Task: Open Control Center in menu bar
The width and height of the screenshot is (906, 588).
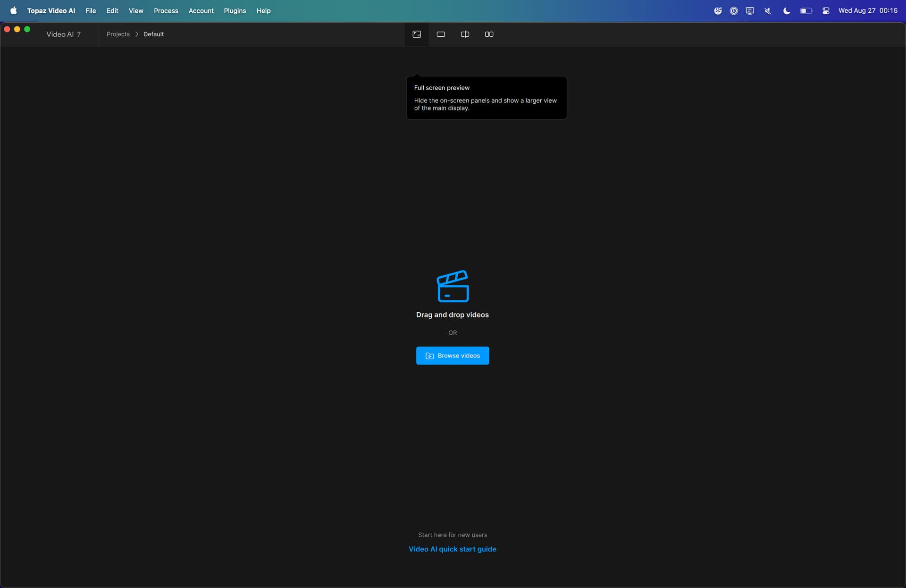Action: pos(826,10)
